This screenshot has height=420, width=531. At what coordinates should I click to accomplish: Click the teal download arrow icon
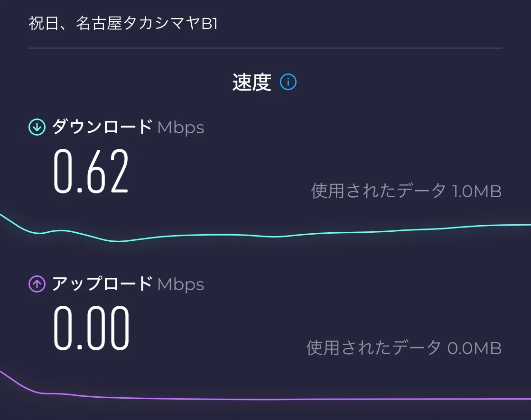click(x=37, y=127)
